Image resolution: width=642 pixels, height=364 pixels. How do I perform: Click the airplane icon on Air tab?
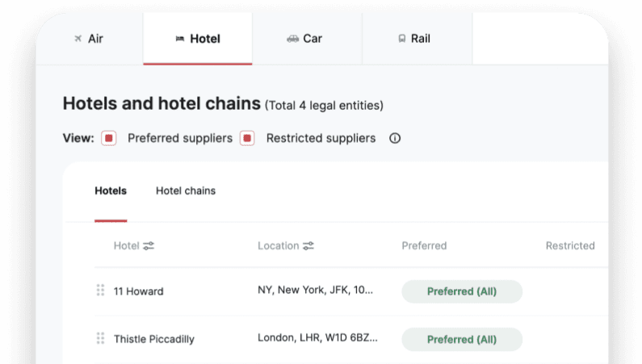point(78,39)
